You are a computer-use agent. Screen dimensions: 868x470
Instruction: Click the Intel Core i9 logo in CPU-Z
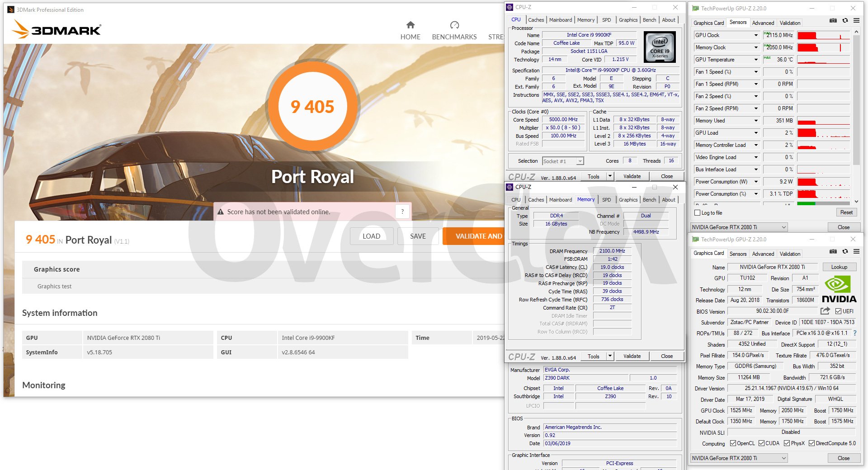660,47
